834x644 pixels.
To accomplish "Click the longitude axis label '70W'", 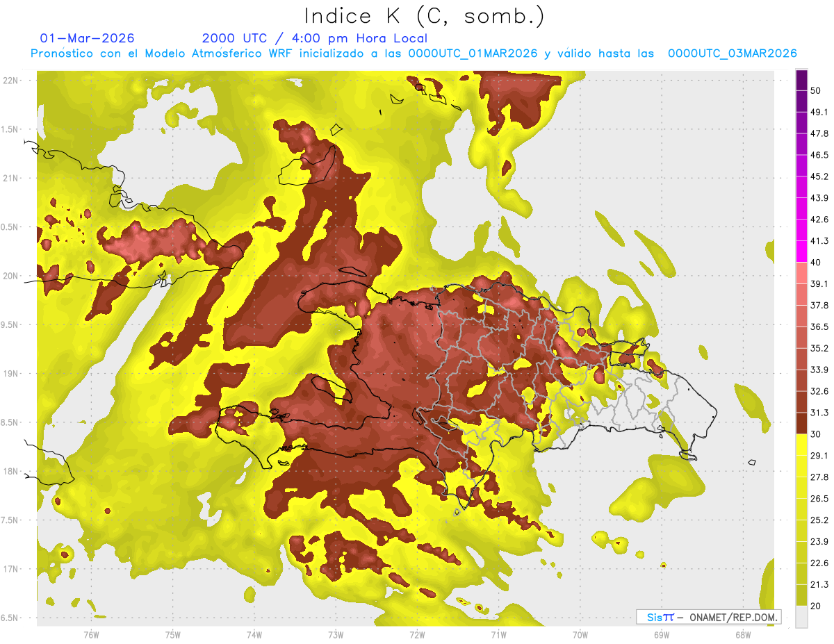I will tap(580, 635).
